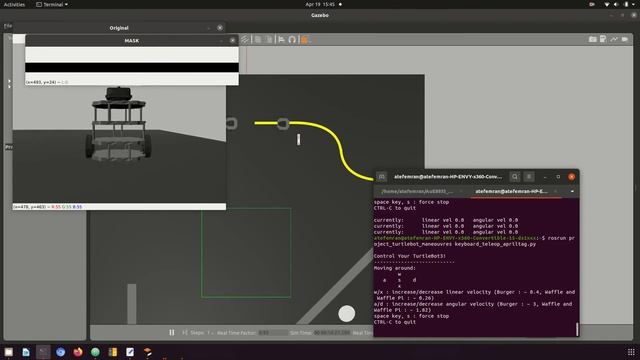Click the 'Control Your TurtleBot3!' terminal line

tap(410, 256)
